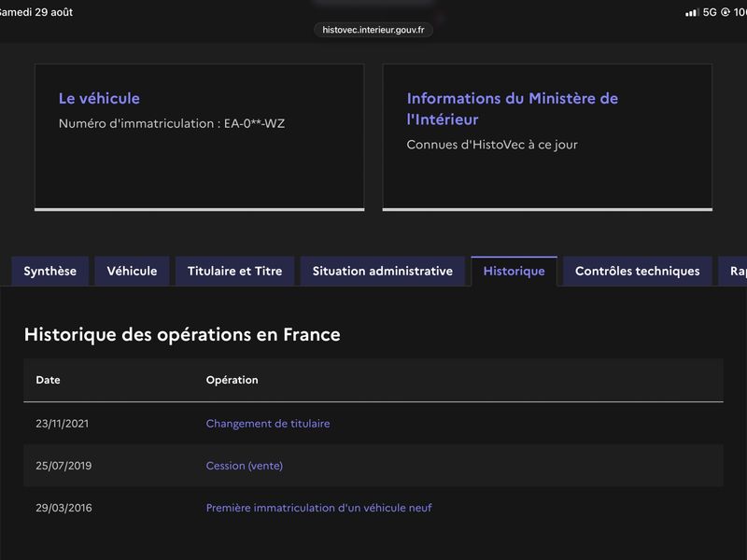Click the Cession (vente) operation
The height and width of the screenshot is (560, 747).
pos(245,465)
